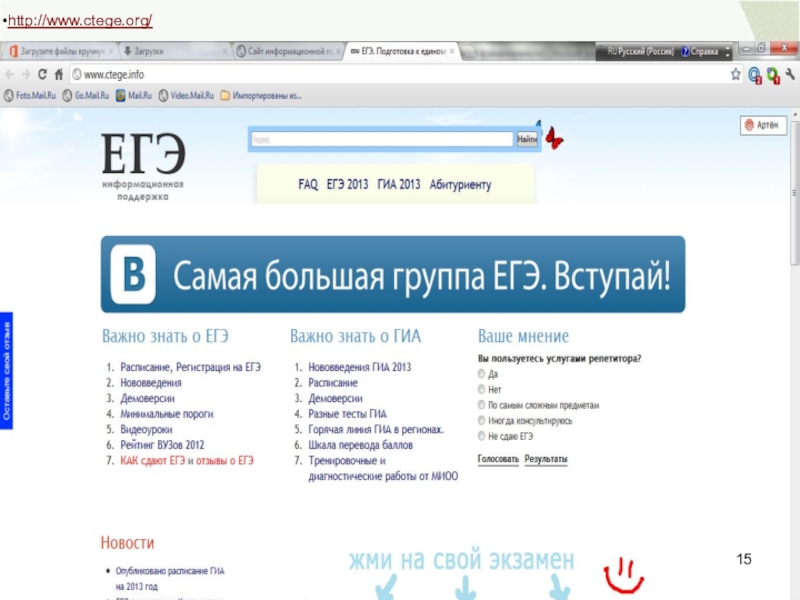Click the Результаты button
Image resolution: width=800 pixels, height=600 pixels.
tap(546, 459)
